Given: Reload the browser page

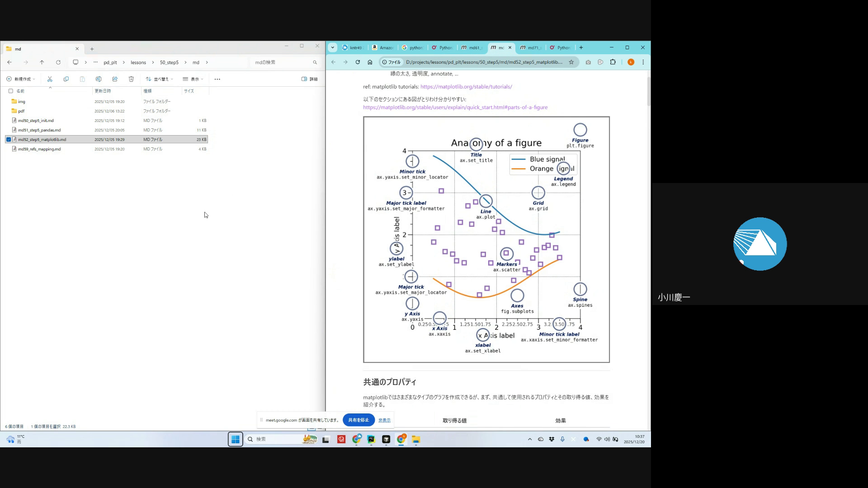Looking at the screenshot, I should (358, 62).
